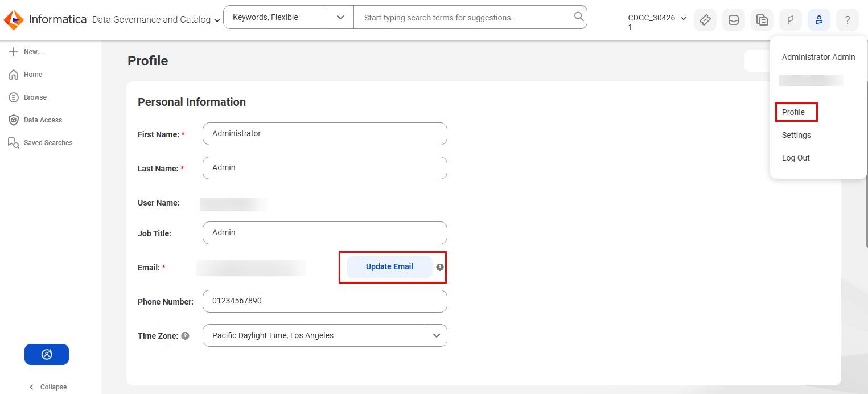Click Administrator Admin name in user menu

coord(818,57)
